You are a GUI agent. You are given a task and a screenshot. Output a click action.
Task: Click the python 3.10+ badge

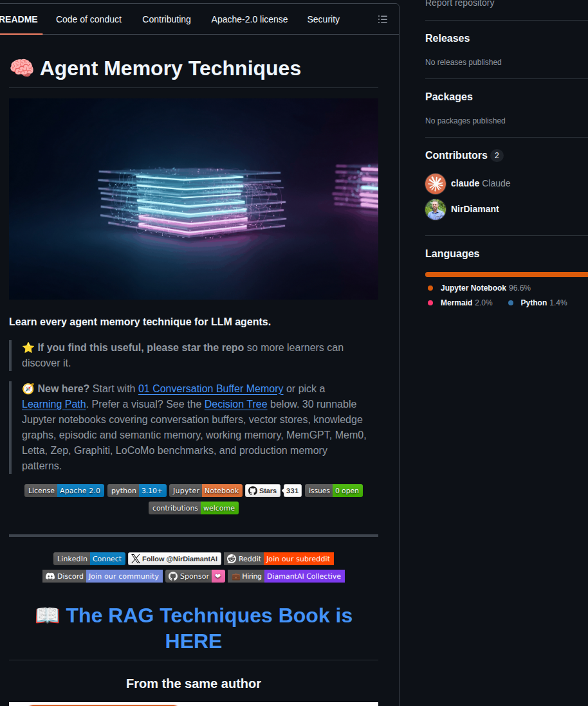pyautogui.click(x=137, y=491)
